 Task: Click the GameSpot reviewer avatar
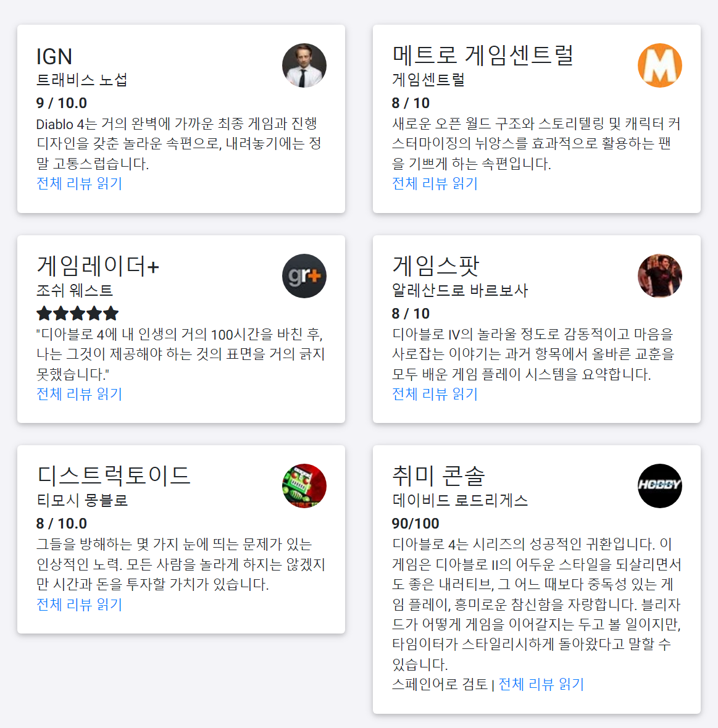659,276
